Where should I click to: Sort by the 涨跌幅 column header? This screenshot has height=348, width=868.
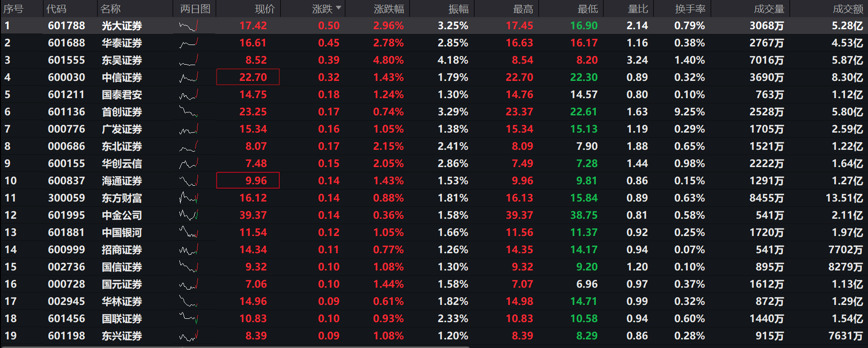tap(388, 9)
